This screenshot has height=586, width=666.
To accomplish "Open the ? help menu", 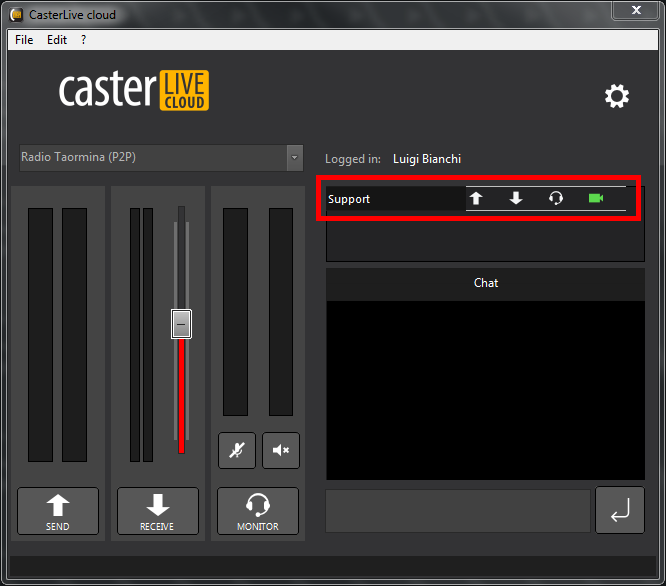I will (83, 40).
